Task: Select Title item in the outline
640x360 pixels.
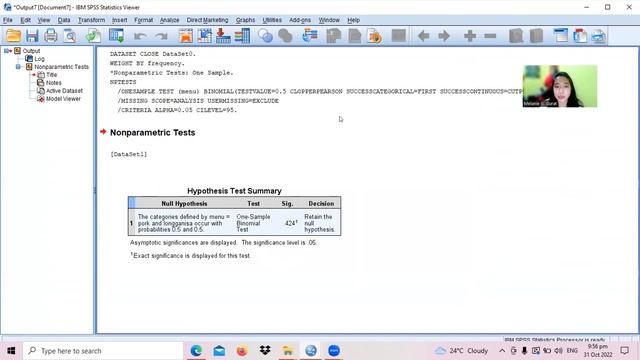Action: (x=51, y=75)
